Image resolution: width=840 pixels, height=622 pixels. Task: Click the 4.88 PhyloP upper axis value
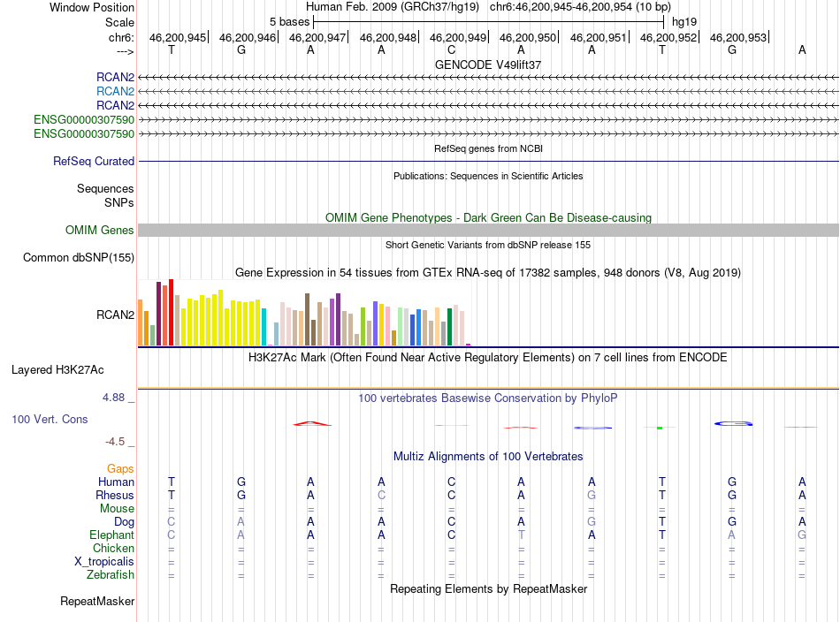click(113, 398)
